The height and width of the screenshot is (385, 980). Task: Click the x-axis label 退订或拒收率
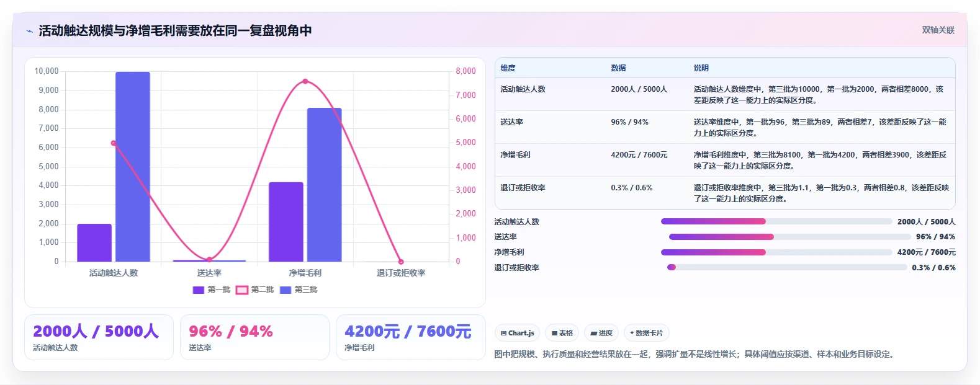(401, 273)
